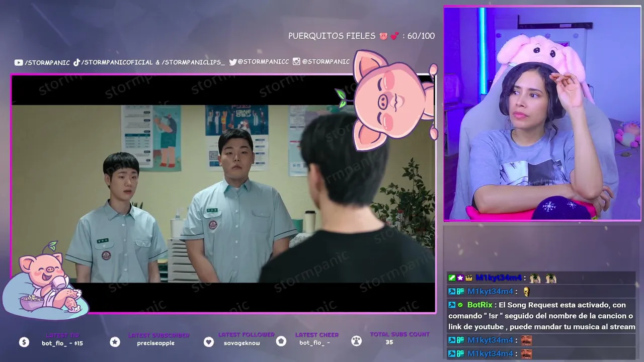The width and height of the screenshot is (644, 362).
Task: Click the purple star badge in chat
Action: point(460,278)
